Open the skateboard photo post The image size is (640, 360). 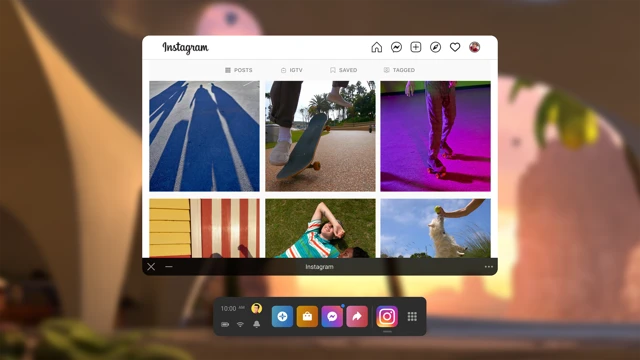point(320,136)
